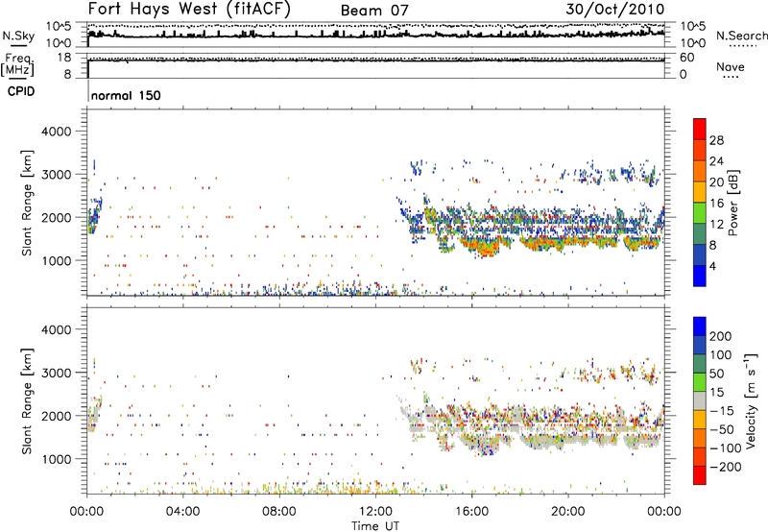The image size is (768, 532).
Task: Click the date "30/Oct/2010"
Action: (615, 10)
